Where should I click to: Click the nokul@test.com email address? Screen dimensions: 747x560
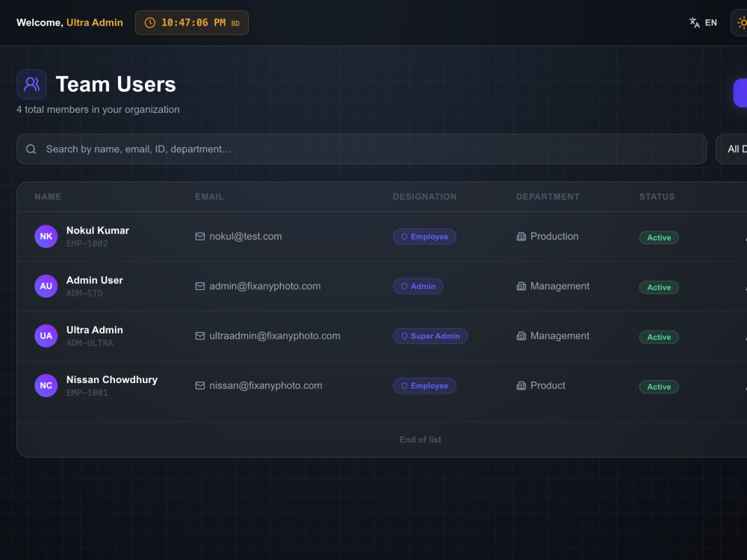pos(245,236)
